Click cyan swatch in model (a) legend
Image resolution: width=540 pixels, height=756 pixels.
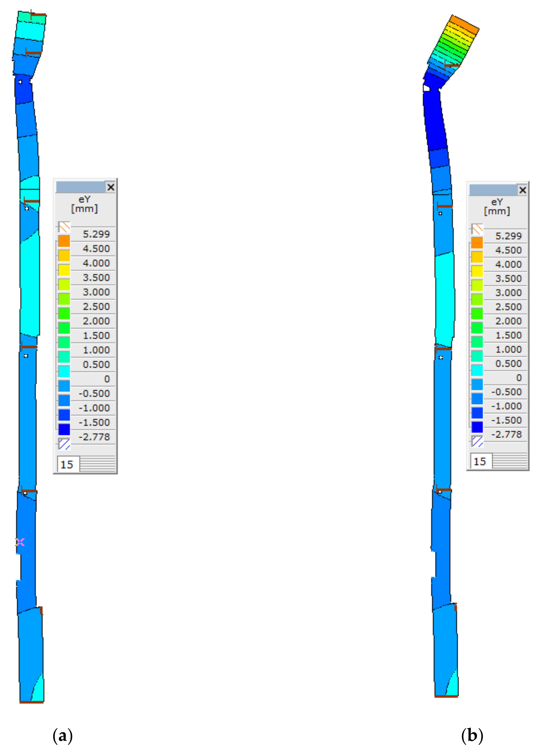tap(64, 371)
